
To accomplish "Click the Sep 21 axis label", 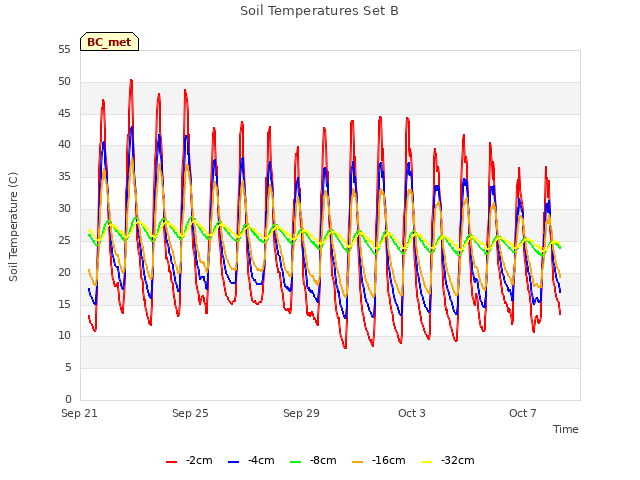I will (79, 413).
